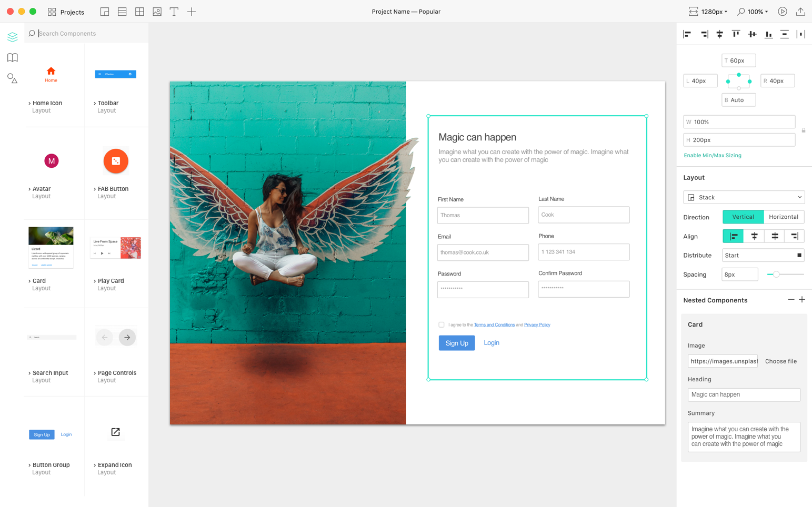The width and height of the screenshot is (812, 507).
Task: Keep Vertical direction selected
Action: 743,217
